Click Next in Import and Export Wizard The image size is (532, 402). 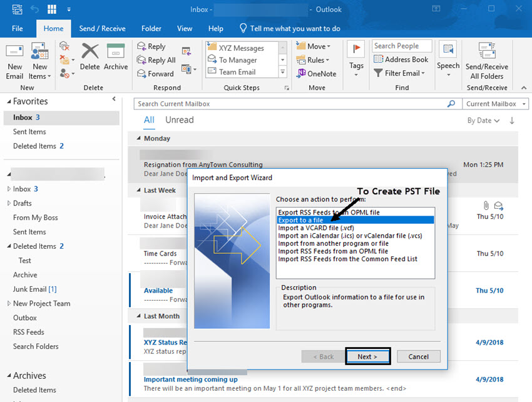(367, 356)
